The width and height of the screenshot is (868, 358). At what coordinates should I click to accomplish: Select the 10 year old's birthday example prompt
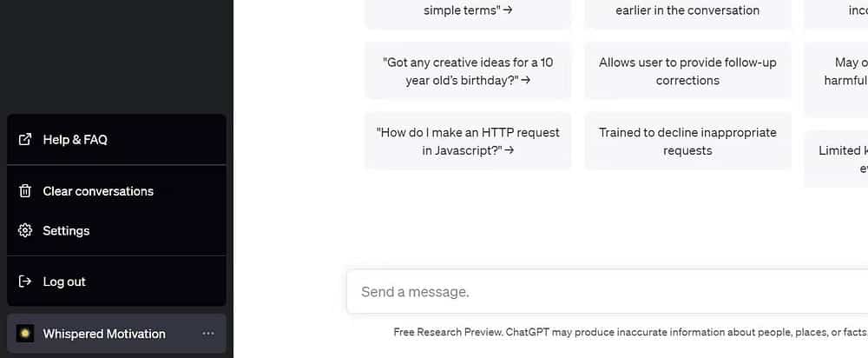tap(468, 71)
